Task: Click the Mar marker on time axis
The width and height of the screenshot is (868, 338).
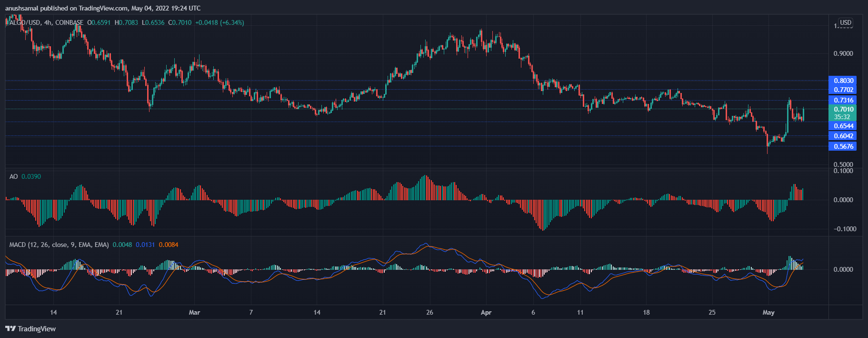Action: tap(194, 312)
